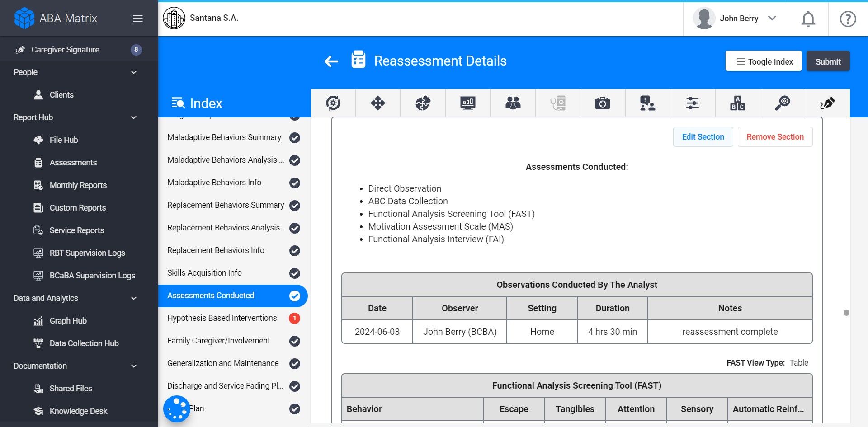Viewport: 868px width, 427px height.
Task: Open the medical kit toolbar tab
Action: click(x=603, y=103)
